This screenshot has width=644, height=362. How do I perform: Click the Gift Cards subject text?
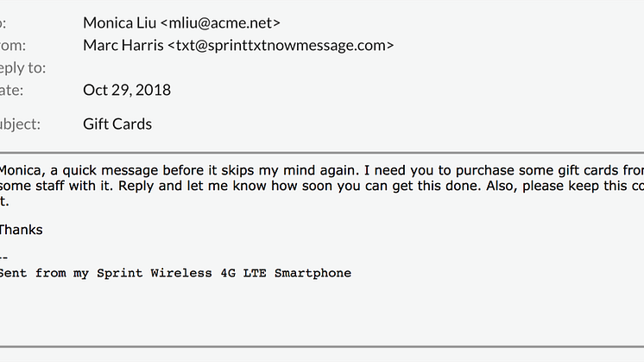[x=117, y=124]
